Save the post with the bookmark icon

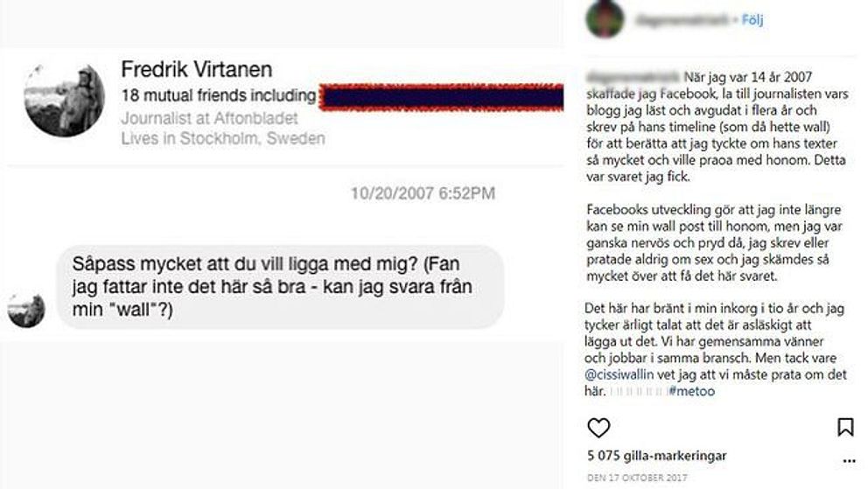844,427
